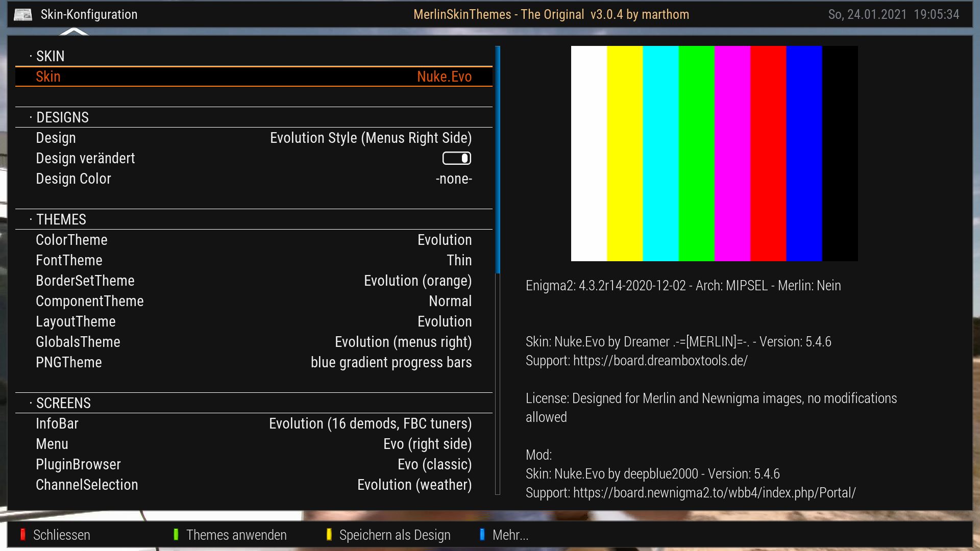The width and height of the screenshot is (980, 551).
Task: Click the Design Color row label
Action: (73, 179)
